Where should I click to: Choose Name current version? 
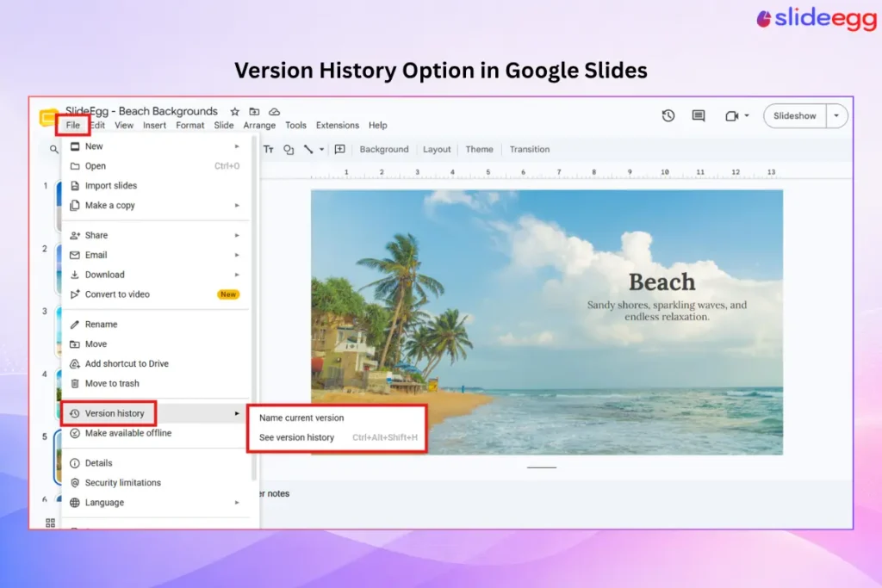pyautogui.click(x=337, y=418)
